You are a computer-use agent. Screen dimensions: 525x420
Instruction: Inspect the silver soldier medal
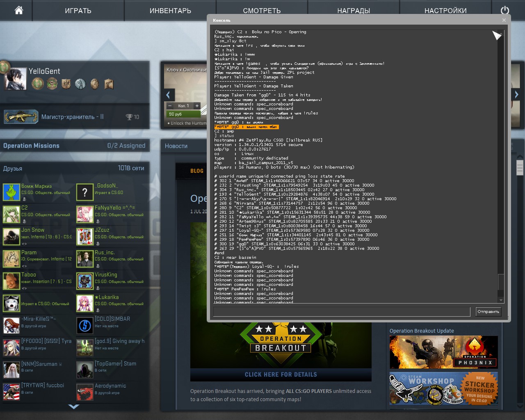coord(80,84)
